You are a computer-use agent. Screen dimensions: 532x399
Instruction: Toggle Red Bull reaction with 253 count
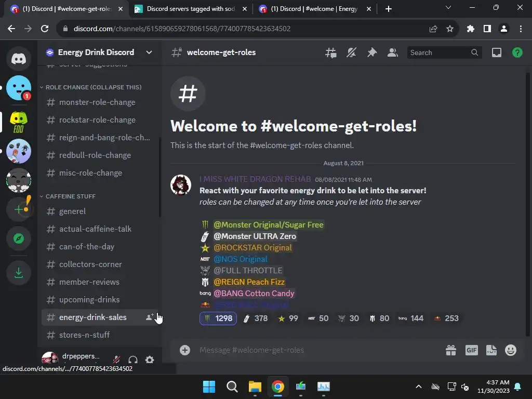(x=446, y=318)
